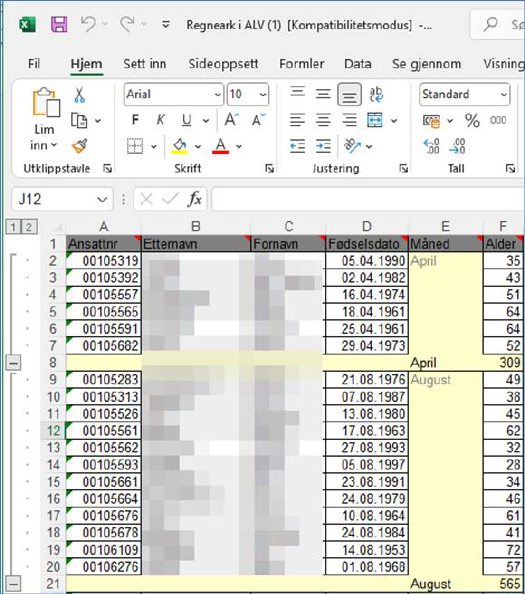This screenshot has width=525, height=594.
Task: Click Align Right icon
Action: click(349, 120)
